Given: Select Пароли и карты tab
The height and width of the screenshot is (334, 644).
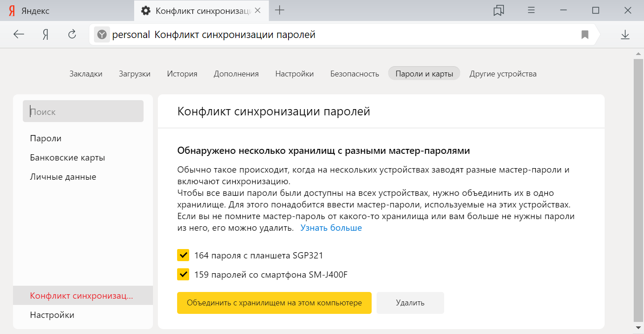Looking at the screenshot, I should [424, 74].
